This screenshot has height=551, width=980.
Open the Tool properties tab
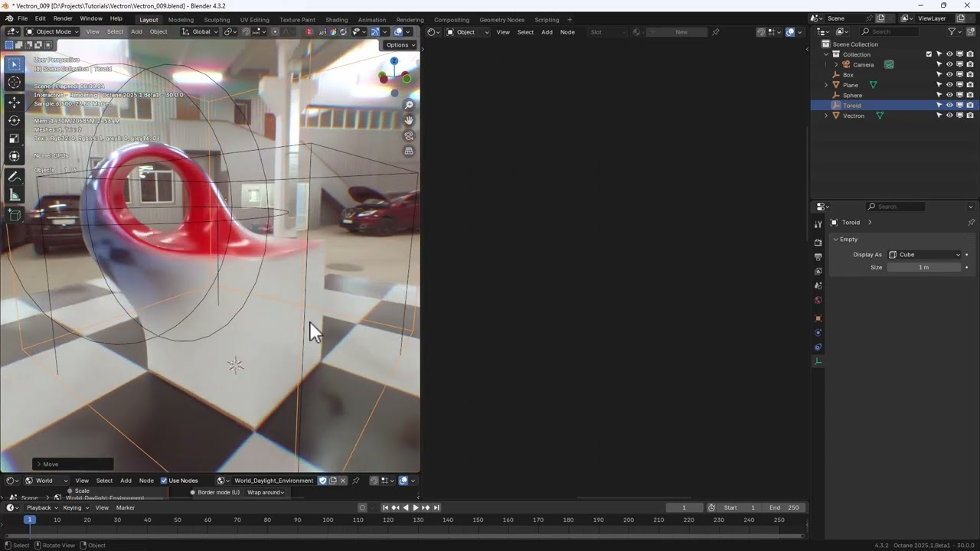(x=818, y=224)
